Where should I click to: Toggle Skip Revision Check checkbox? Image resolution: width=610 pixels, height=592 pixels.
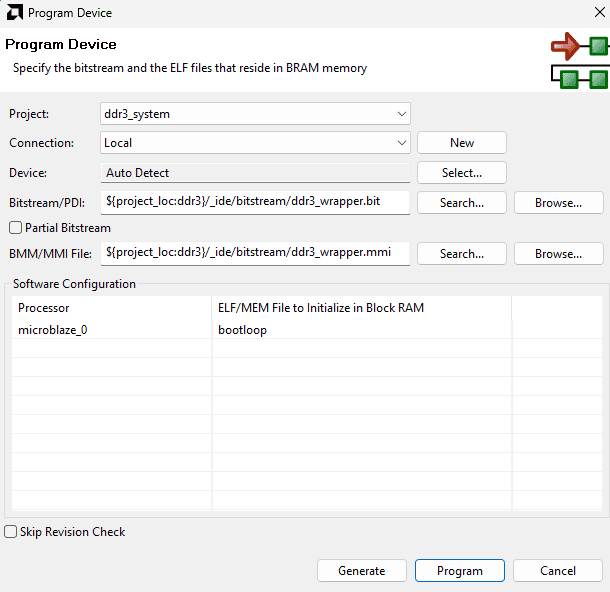pyautogui.click(x=11, y=532)
